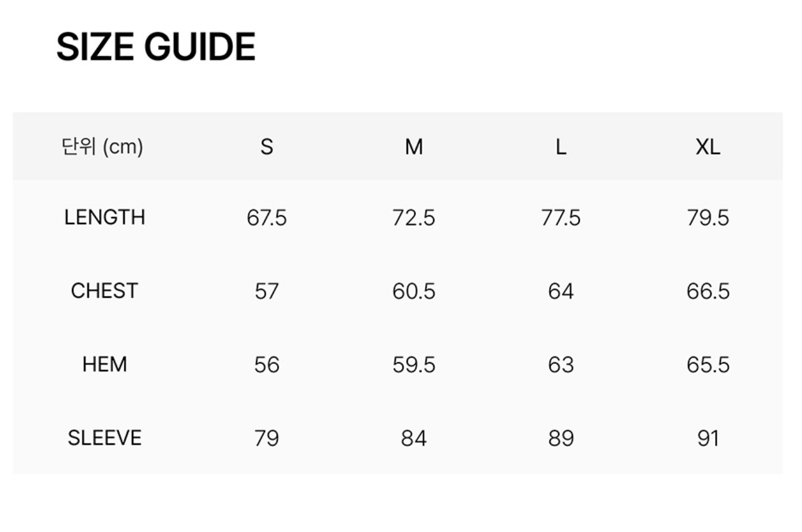Viewport: 802px width, 532px height.
Task: Select the L size column header
Action: pyautogui.click(x=561, y=147)
